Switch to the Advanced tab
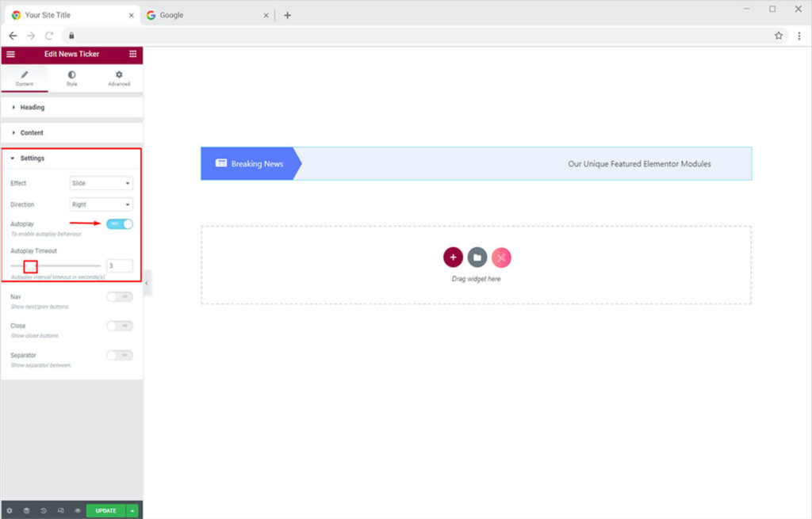812x519 pixels. (x=119, y=78)
